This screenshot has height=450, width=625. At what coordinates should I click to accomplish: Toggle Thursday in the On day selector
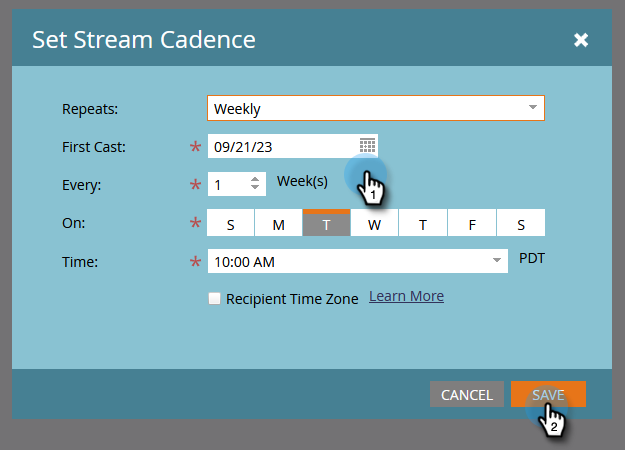(x=423, y=223)
